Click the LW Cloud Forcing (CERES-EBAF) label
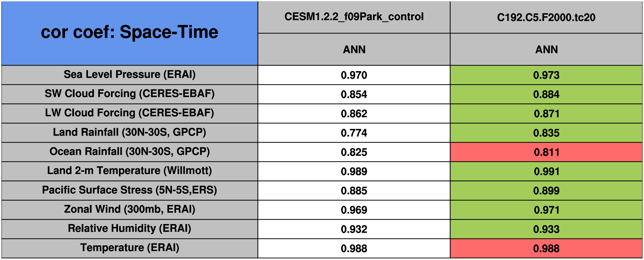 [130, 113]
